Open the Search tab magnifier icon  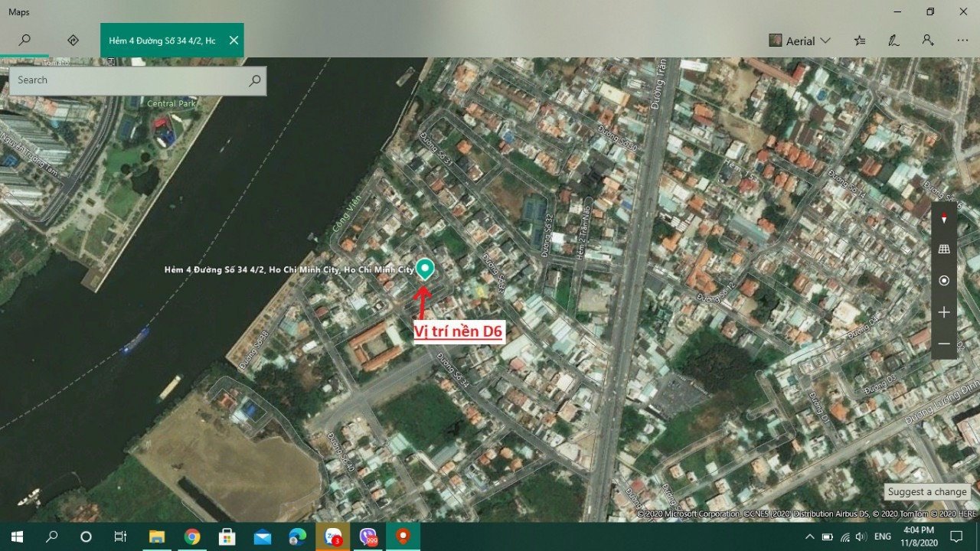[x=24, y=40]
